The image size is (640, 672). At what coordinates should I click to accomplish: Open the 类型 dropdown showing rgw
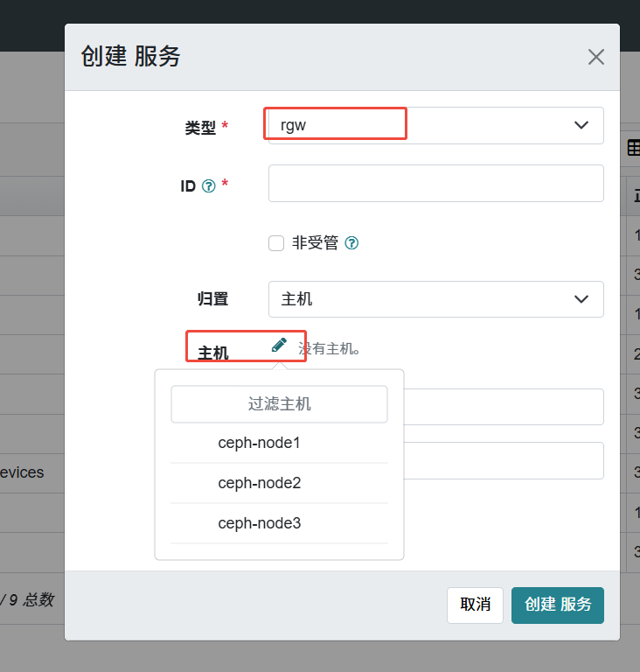(x=436, y=126)
